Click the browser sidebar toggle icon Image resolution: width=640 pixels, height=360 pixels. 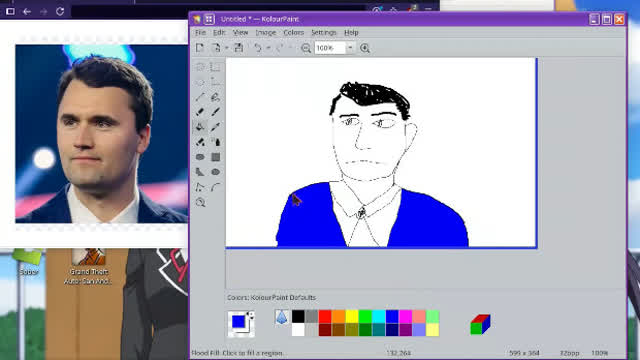(x=10, y=11)
